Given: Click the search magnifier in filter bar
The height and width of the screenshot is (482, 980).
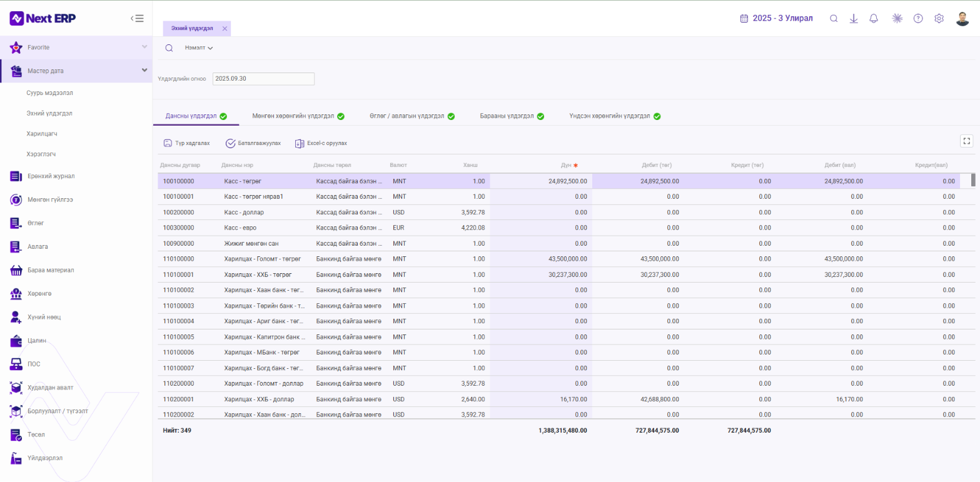Looking at the screenshot, I should pos(169,48).
